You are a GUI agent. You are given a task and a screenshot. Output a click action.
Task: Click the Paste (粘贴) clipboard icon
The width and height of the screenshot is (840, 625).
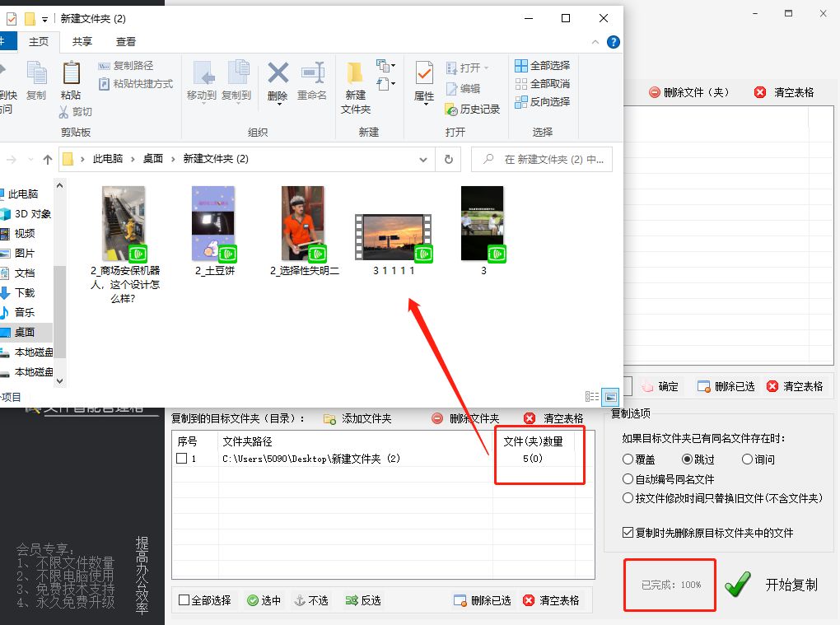[71, 73]
